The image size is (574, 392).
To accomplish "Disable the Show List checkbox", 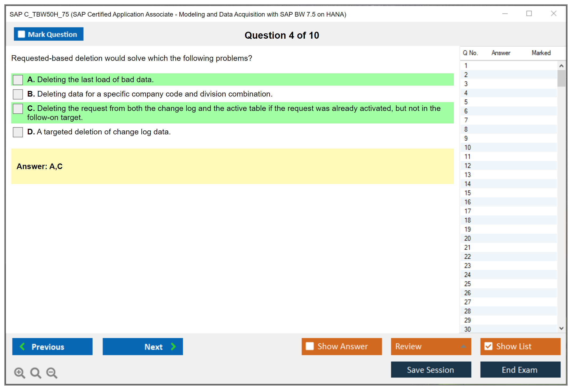I will [488, 346].
